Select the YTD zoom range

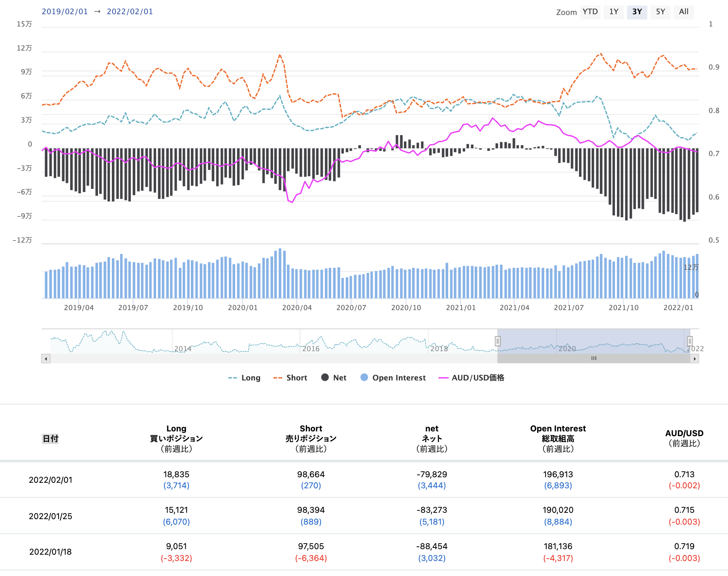[x=590, y=12]
